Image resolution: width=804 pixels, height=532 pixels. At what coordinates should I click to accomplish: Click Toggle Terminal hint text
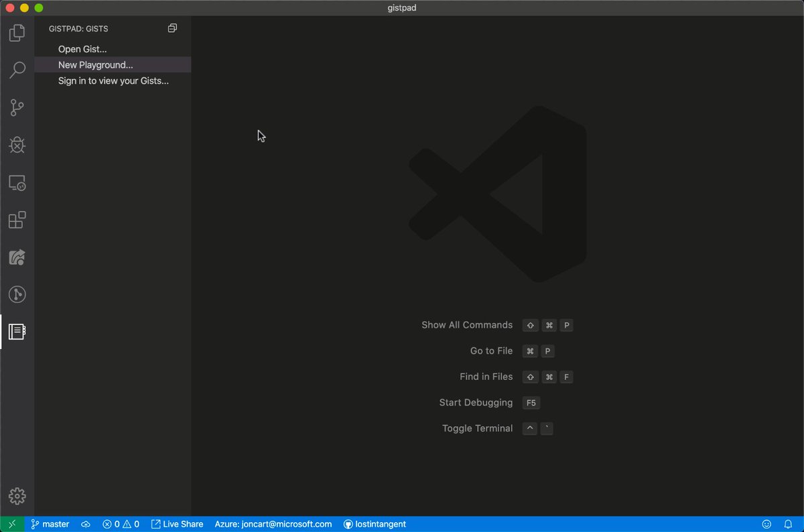(x=477, y=429)
